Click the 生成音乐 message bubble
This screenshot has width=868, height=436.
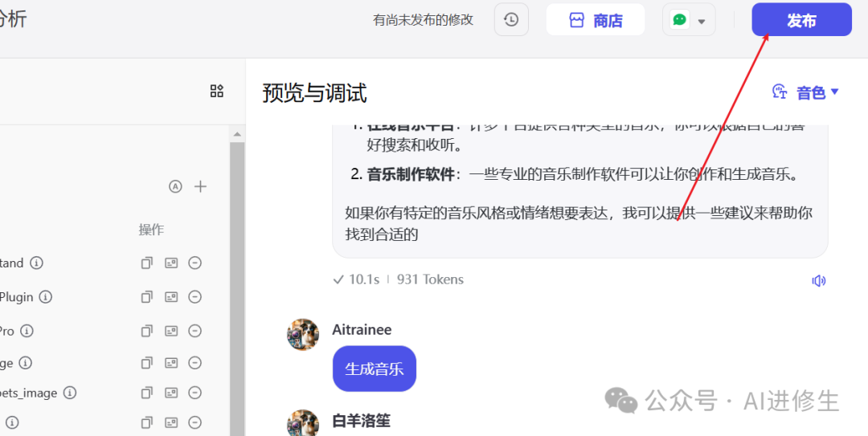click(x=375, y=369)
